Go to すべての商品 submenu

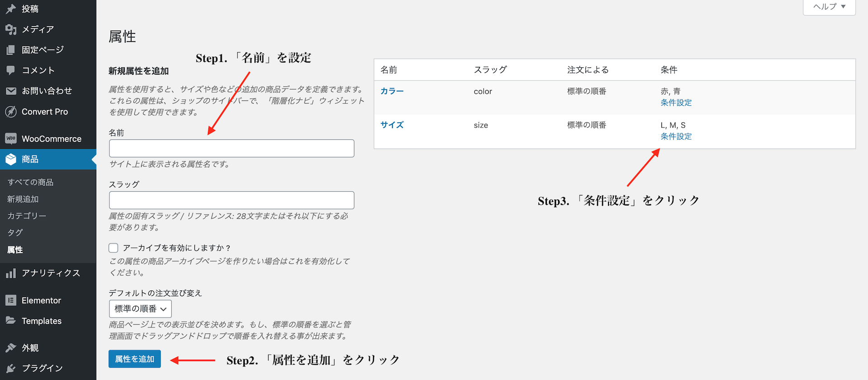[30, 182]
